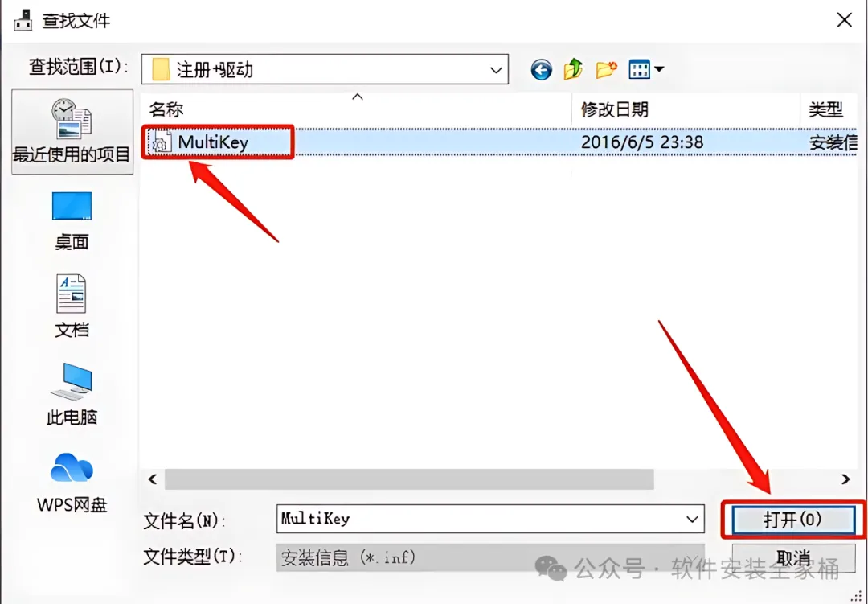Go to Desktop (桌面) in the sidebar
868x604 pixels.
tap(72, 220)
